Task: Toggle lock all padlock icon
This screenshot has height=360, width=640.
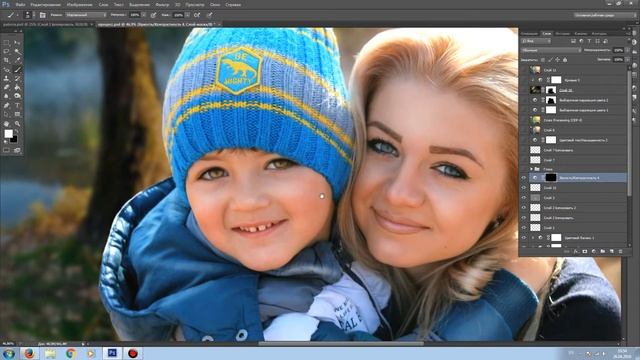Action: click(565, 60)
